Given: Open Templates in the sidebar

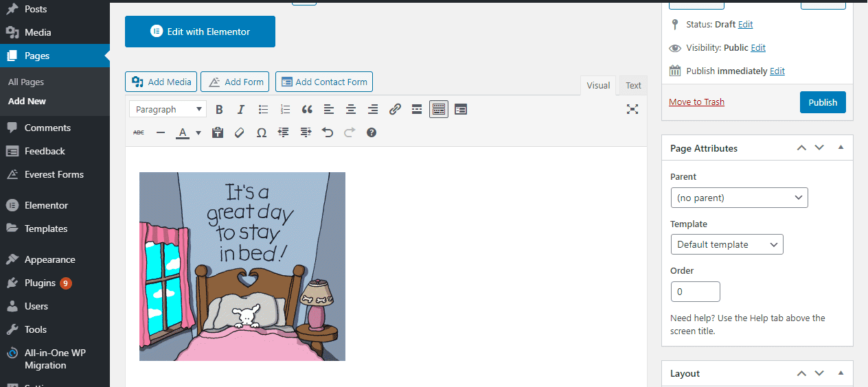Looking at the screenshot, I should [x=55, y=228].
